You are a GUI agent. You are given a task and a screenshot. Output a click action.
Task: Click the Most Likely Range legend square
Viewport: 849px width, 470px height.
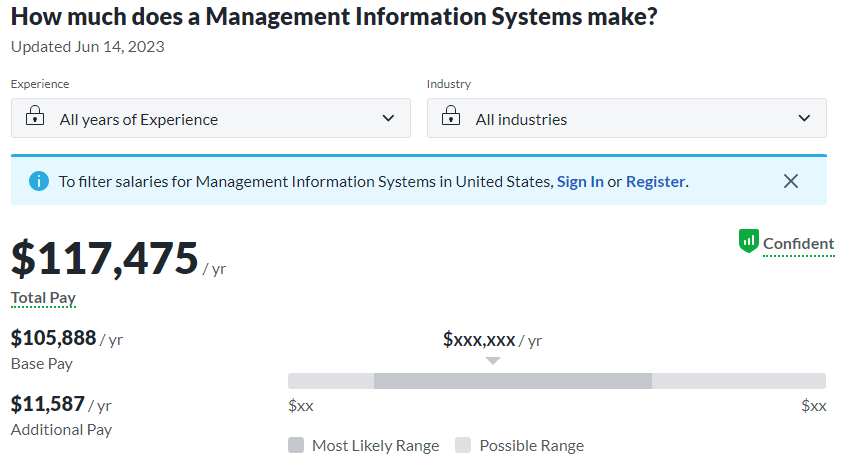tap(296, 445)
